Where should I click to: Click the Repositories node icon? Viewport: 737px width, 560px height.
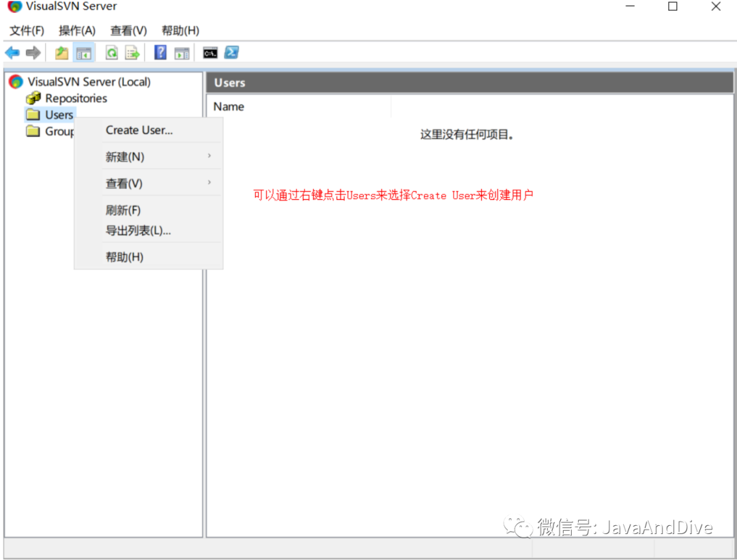tap(33, 98)
